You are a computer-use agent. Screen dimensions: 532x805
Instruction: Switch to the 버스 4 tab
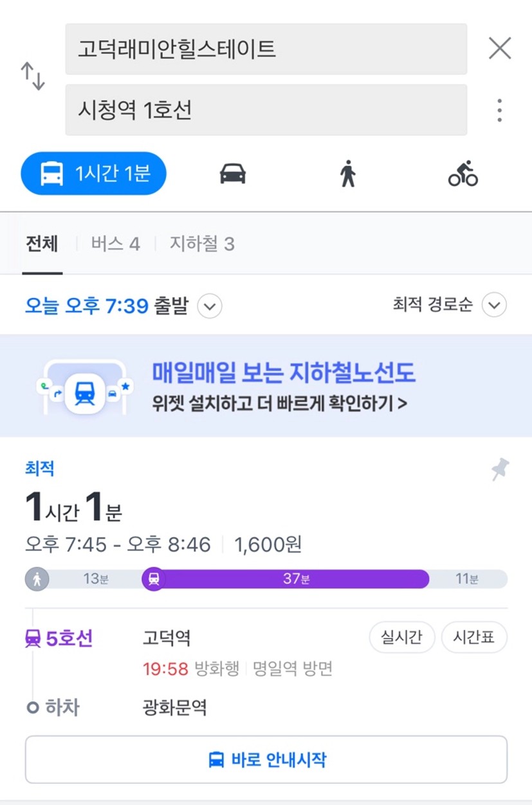pos(115,244)
